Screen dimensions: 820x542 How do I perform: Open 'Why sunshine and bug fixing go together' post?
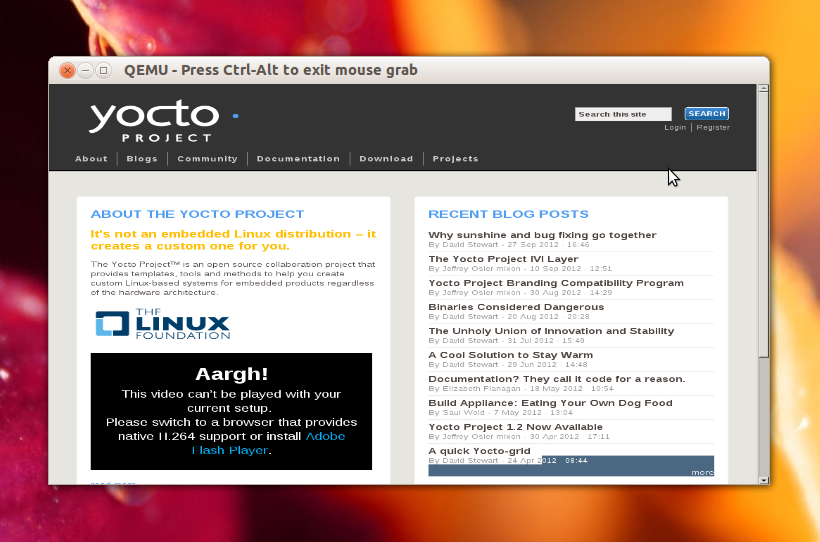point(542,235)
